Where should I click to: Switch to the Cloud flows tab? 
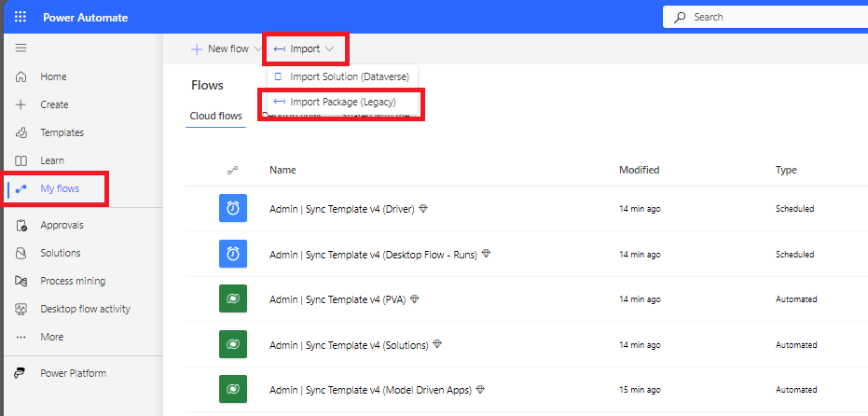[x=216, y=116]
